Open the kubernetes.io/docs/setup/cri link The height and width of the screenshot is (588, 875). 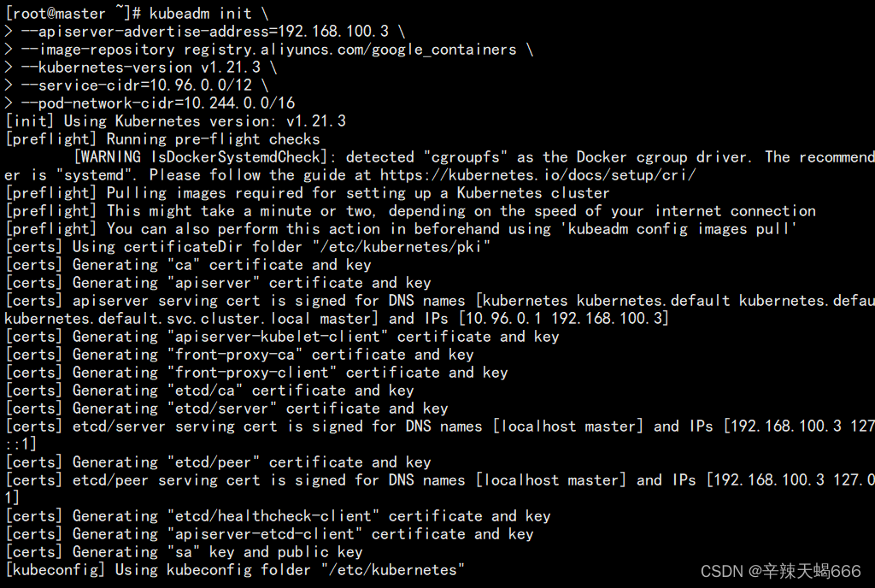[x=538, y=175]
